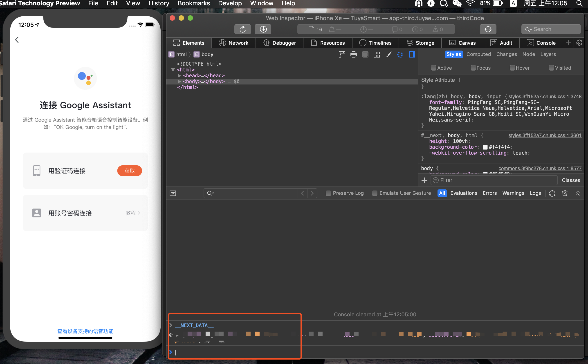Enable the paint flashing brush icon
This screenshot has width=588, height=364.
click(x=388, y=54)
